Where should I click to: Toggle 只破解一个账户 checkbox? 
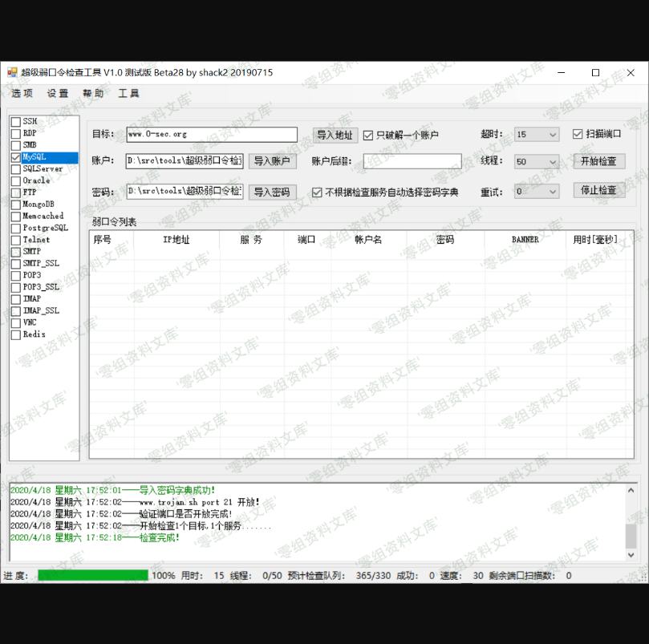point(369,136)
